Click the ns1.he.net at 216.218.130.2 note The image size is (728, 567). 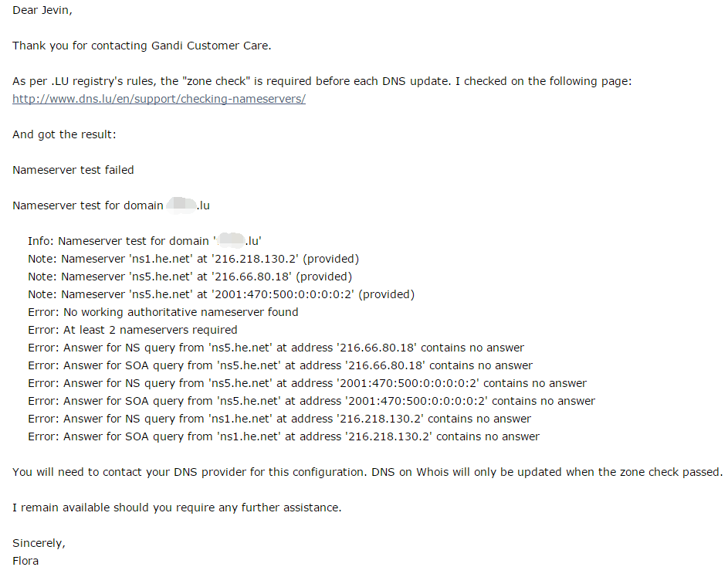[193, 259]
